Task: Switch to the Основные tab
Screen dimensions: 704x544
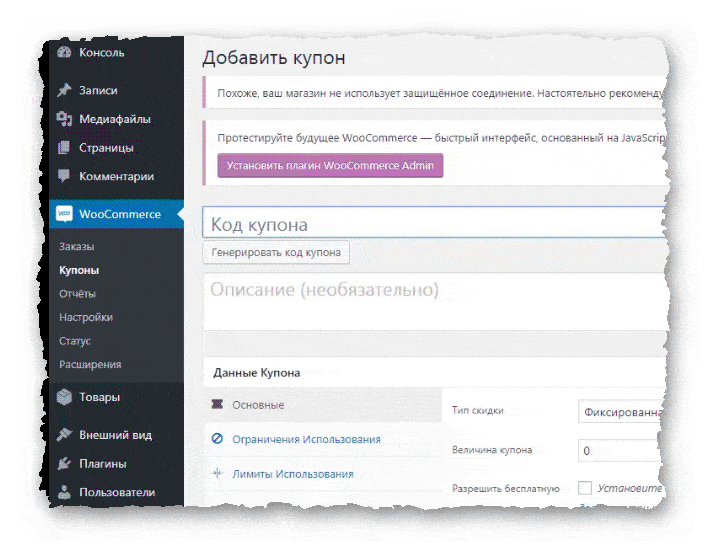Action: (323, 405)
